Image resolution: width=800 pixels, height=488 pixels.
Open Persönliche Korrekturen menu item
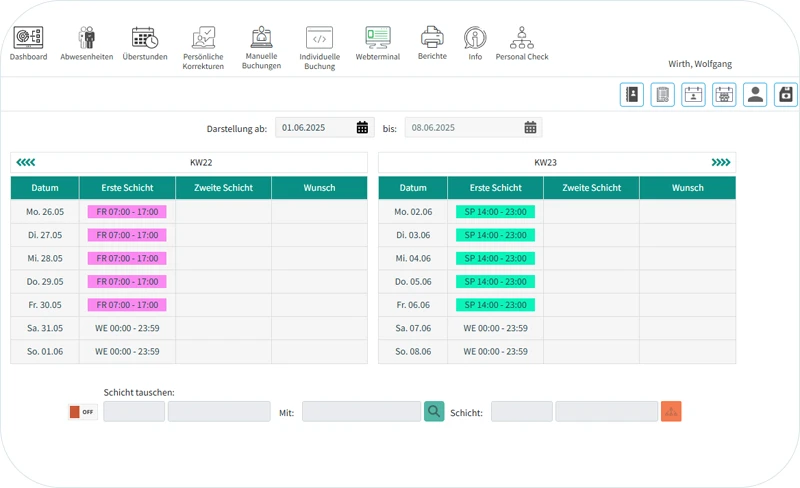pyautogui.click(x=203, y=45)
